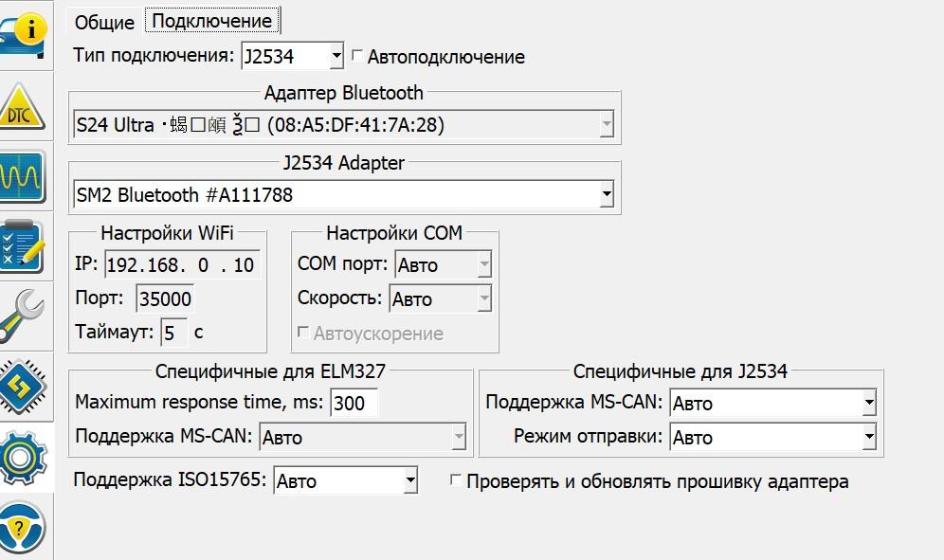The width and height of the screenshot is (944, 560).
Task: Open the Поддержка ISO15765 dropdown
Action: coord(409,481)
